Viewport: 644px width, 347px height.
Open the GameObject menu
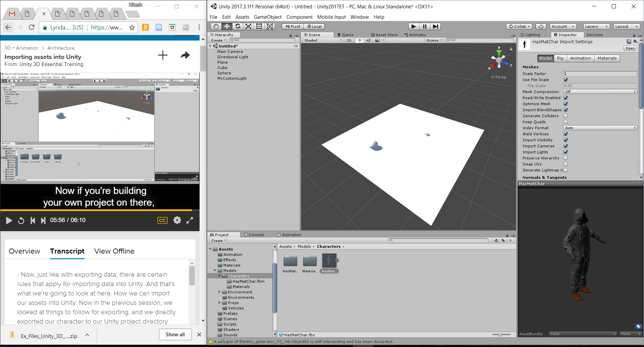coord(268,17)
